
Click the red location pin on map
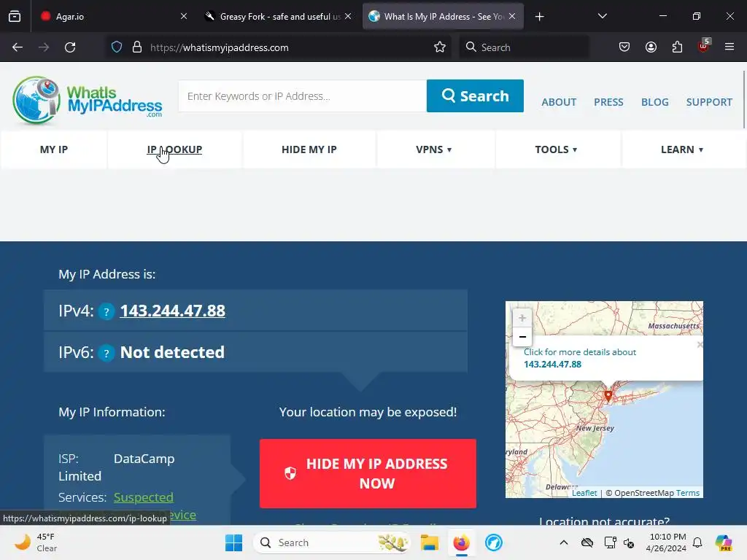[x=608, y=394]
